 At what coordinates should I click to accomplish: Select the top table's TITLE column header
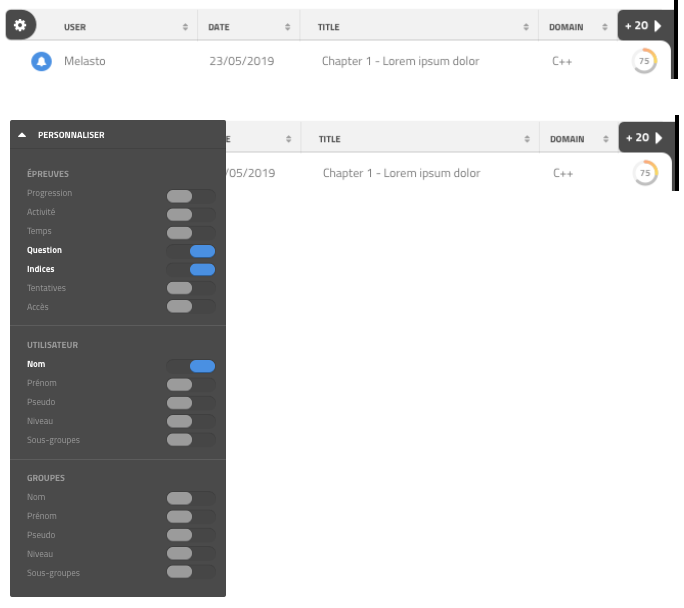tap(328, 27)
